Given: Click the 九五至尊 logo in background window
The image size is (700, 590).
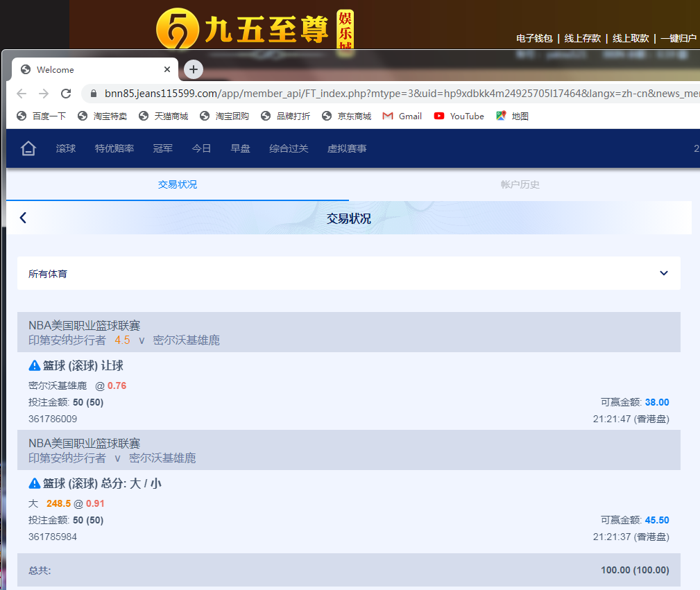Looking at the screenshot, I should pos(255,28).
